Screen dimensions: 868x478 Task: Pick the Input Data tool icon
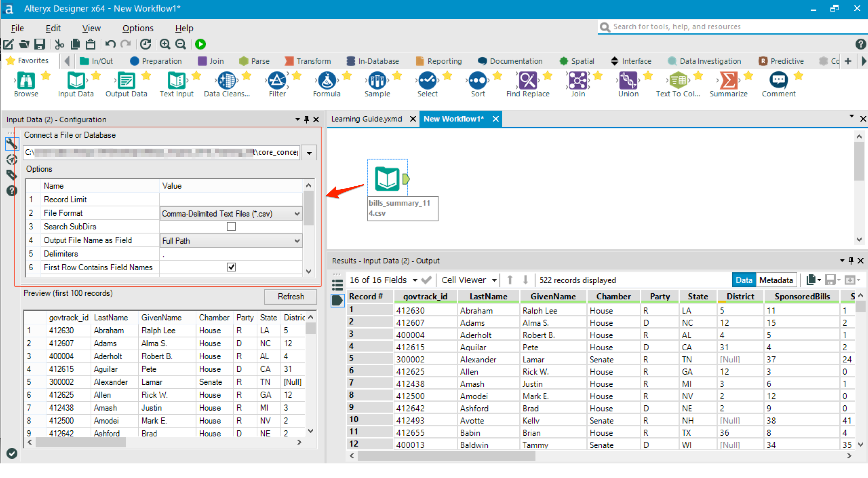point(76,81)
